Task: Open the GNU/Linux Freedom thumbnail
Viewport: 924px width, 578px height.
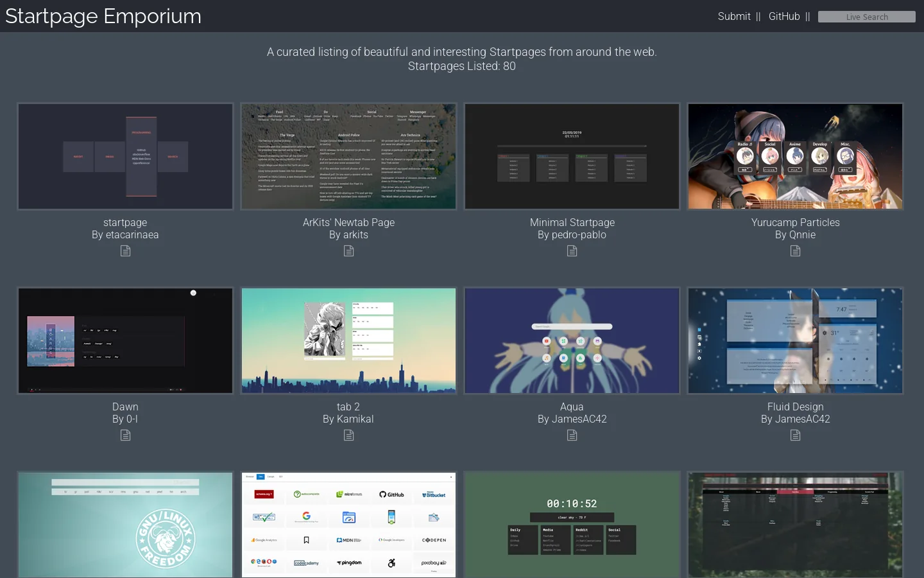Action: coord(125,525)
